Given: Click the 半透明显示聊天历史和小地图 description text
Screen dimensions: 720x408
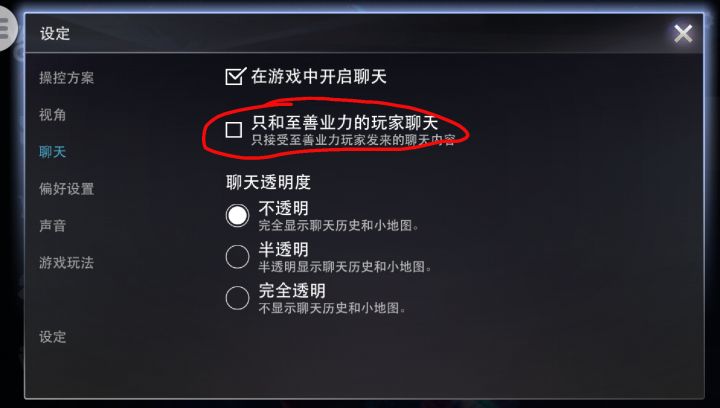Looking at the screenshot, I should (x=345, y=267).
